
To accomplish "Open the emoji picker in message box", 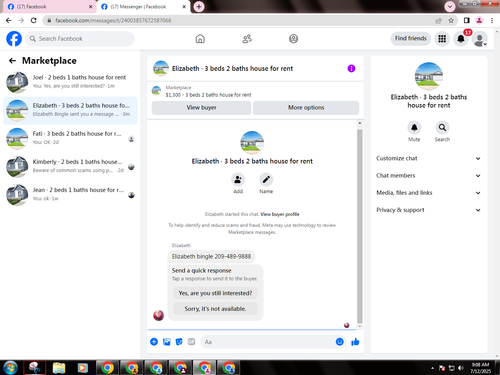I will tap(339, 342).
